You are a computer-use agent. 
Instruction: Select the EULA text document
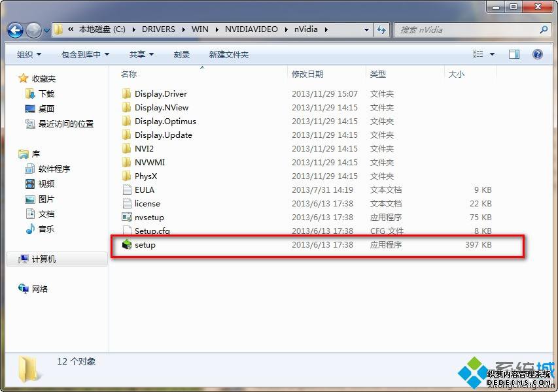144,189
